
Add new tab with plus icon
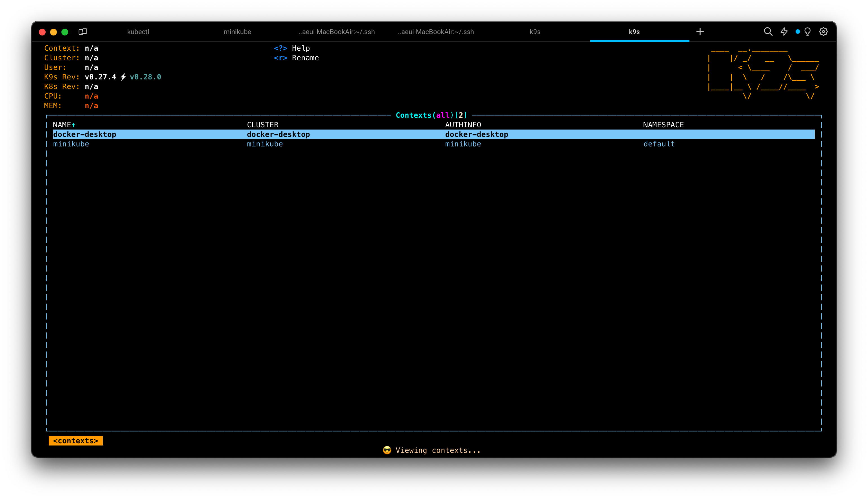700,32
